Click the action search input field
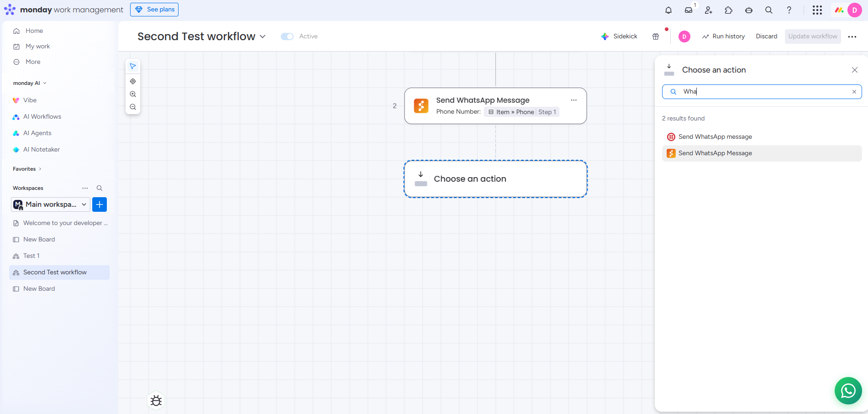The image size is (868, 414). click(763, 92)
